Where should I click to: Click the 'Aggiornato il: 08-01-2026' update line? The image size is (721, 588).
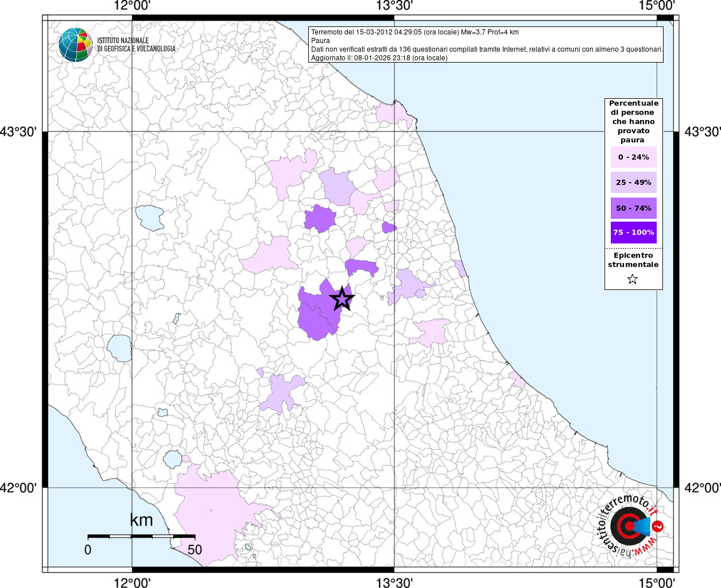coord(379,58)
